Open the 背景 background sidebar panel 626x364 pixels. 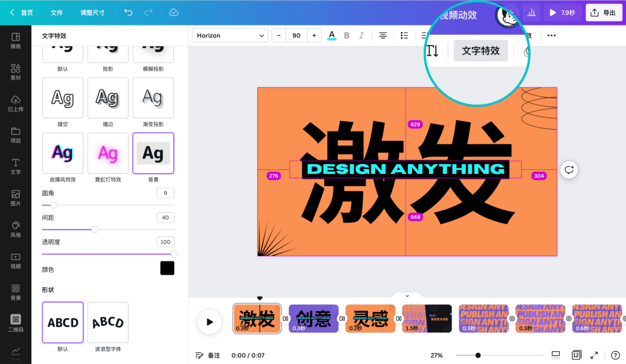[16, 292]
